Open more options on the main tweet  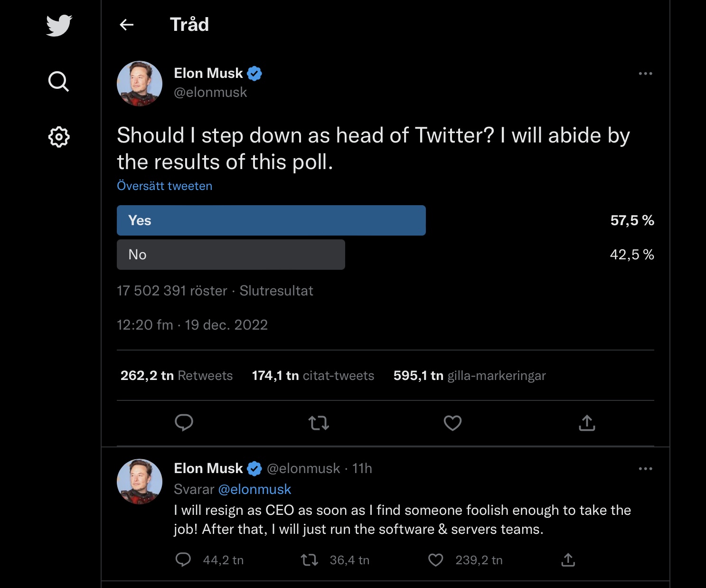coord(645,74)
